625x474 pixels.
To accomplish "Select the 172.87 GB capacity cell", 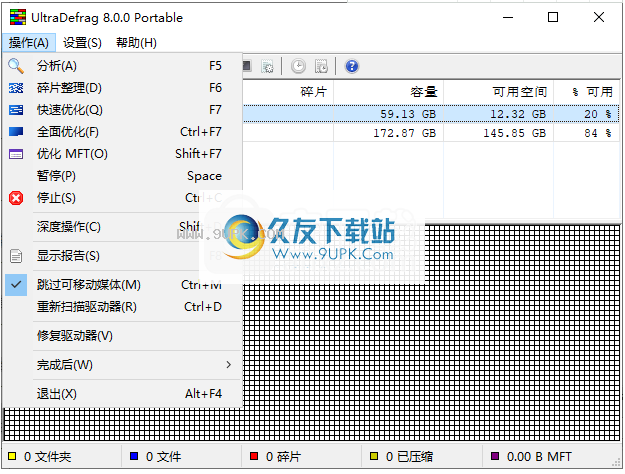I will [x=389, y=133].
